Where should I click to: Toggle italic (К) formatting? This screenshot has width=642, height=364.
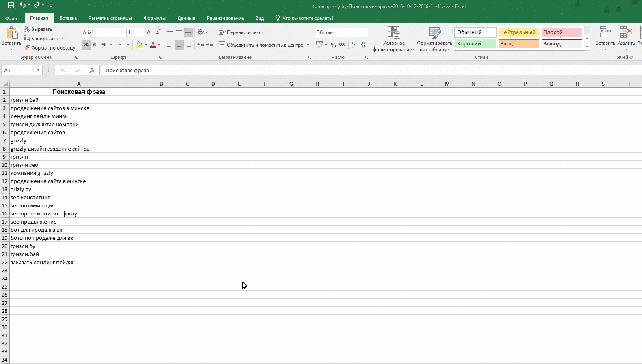pos(95,45)
